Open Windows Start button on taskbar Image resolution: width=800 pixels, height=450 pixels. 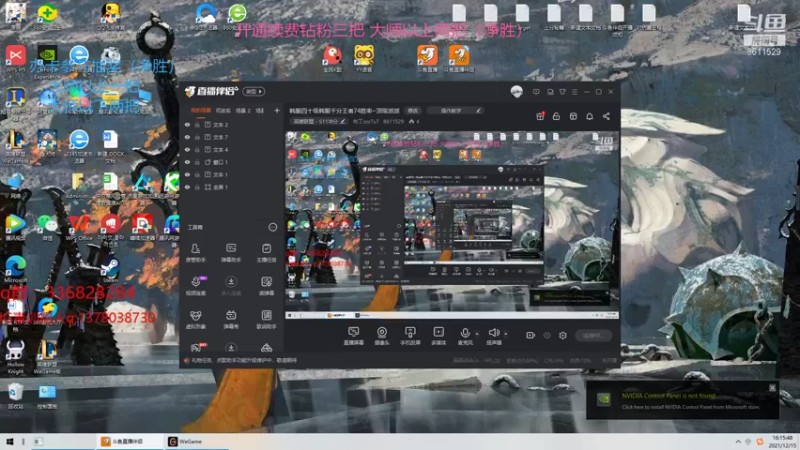[9, 441]
